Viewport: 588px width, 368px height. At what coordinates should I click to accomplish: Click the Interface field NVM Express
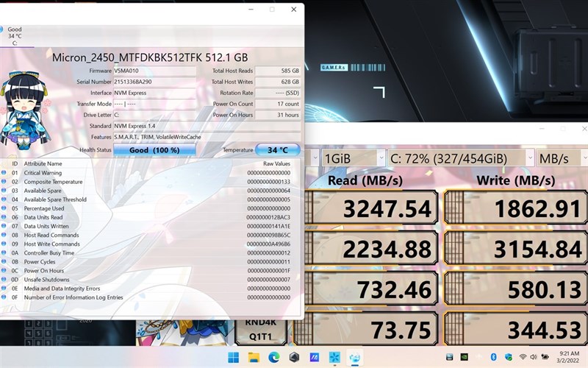[x=154, y=93]
